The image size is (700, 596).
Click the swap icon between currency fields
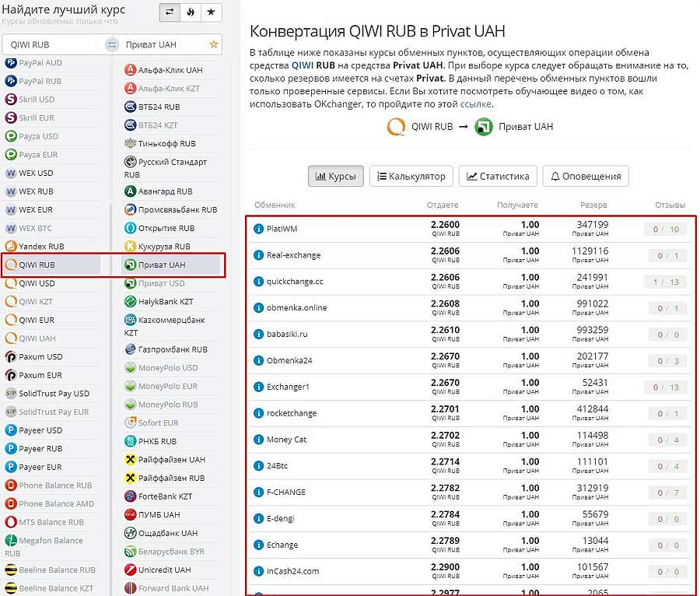coord(111,44)
